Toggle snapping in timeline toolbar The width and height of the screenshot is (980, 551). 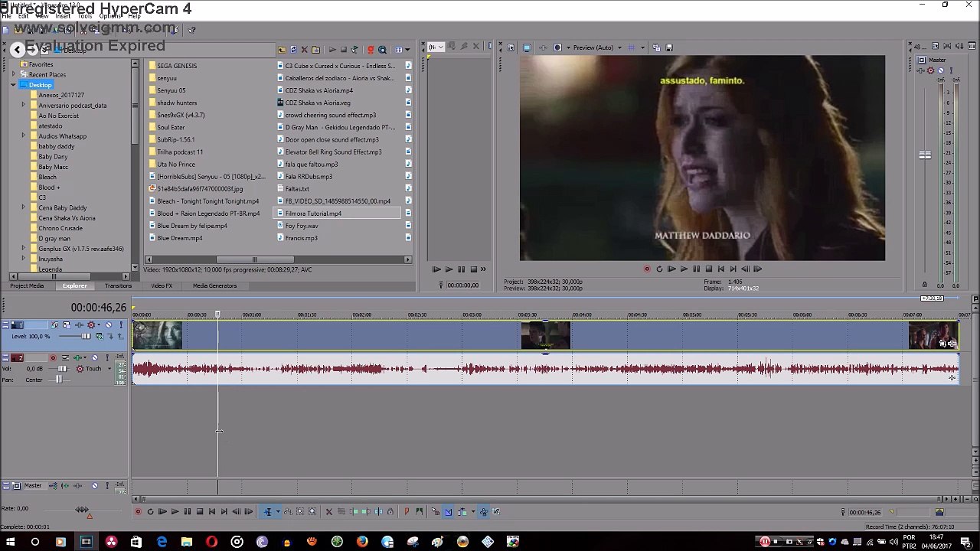pyautogui.click(x=435, y=512)
